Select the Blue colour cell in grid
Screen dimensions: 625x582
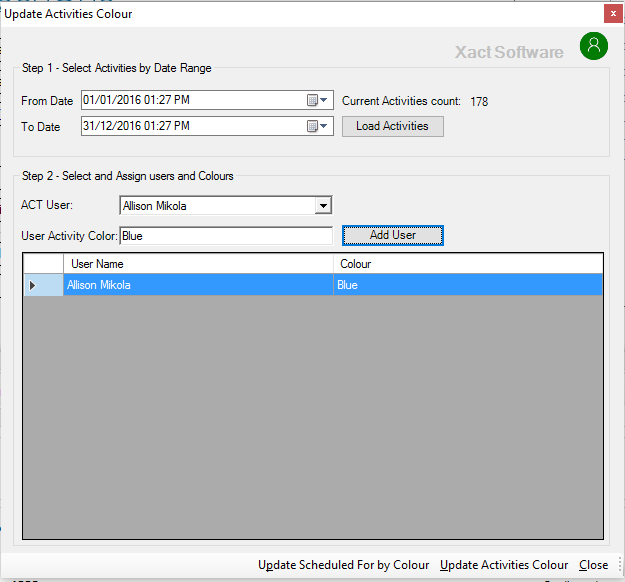tap(468, 285)
